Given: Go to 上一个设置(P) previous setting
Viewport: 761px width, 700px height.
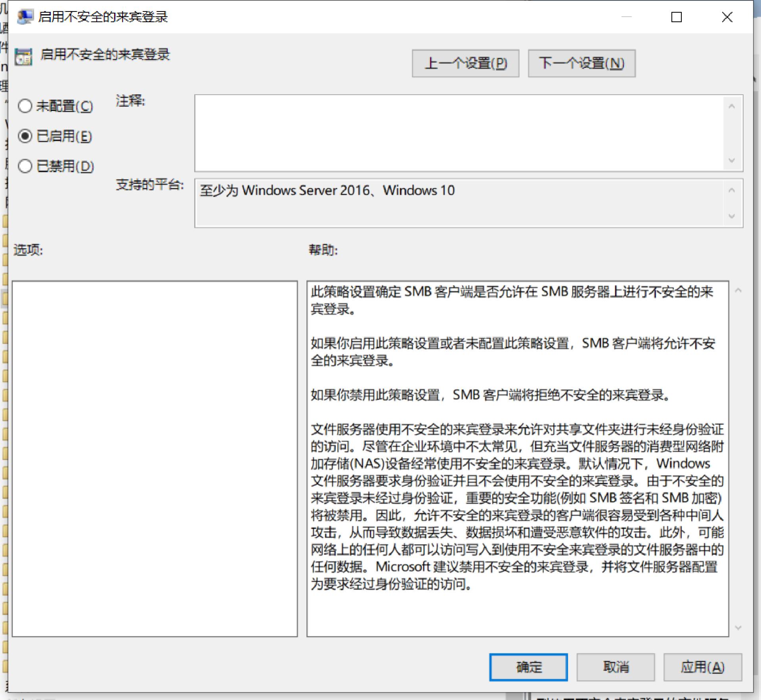Looking at the screenshot, I should click(x=466, y=63).
